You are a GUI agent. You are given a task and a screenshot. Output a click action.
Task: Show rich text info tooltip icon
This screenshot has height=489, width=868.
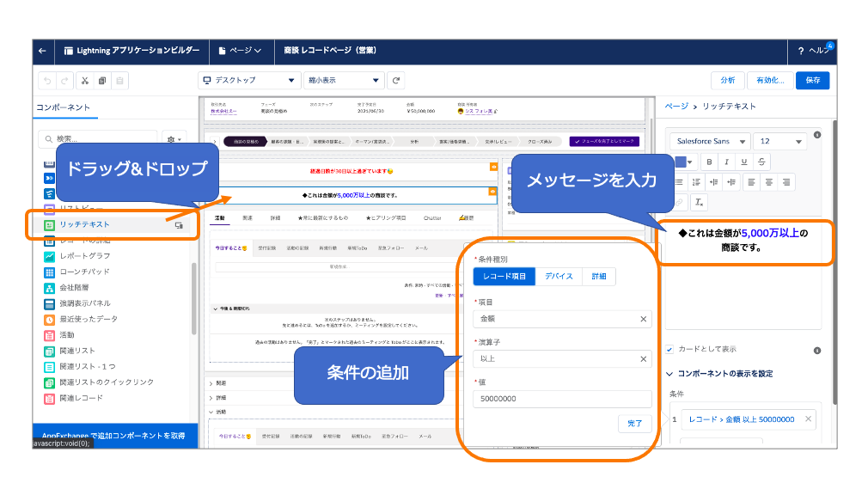click(817, 135)
